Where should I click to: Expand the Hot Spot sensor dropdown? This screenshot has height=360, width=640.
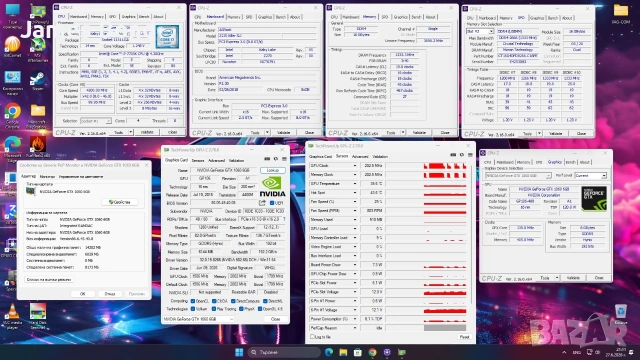pyautogui.click(x=355, y=193)
